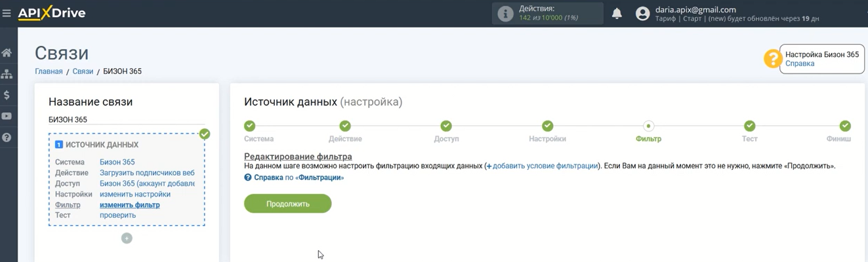868x262 pixels.
Task: Click the Продолжить button
Action: [288, 204]
